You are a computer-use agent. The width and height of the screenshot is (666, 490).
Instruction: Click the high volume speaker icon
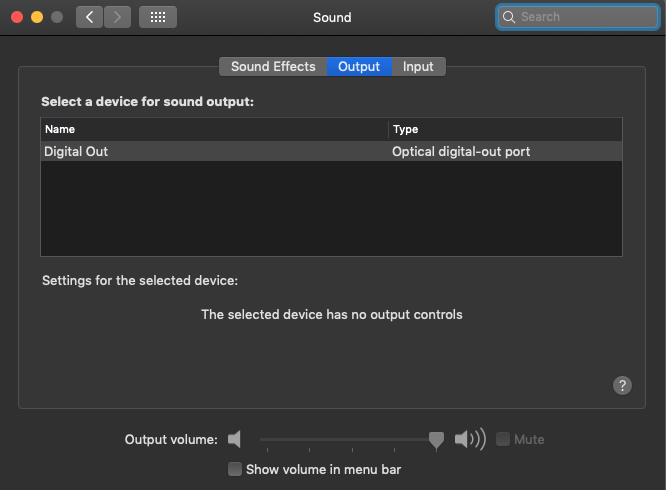pyautogui.click(x=470, y=439)
